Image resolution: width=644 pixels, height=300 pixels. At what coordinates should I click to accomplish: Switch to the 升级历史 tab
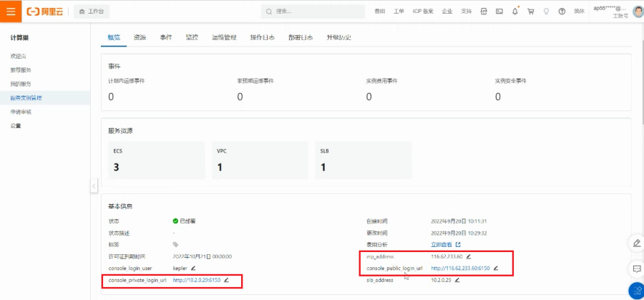[339, 37]
